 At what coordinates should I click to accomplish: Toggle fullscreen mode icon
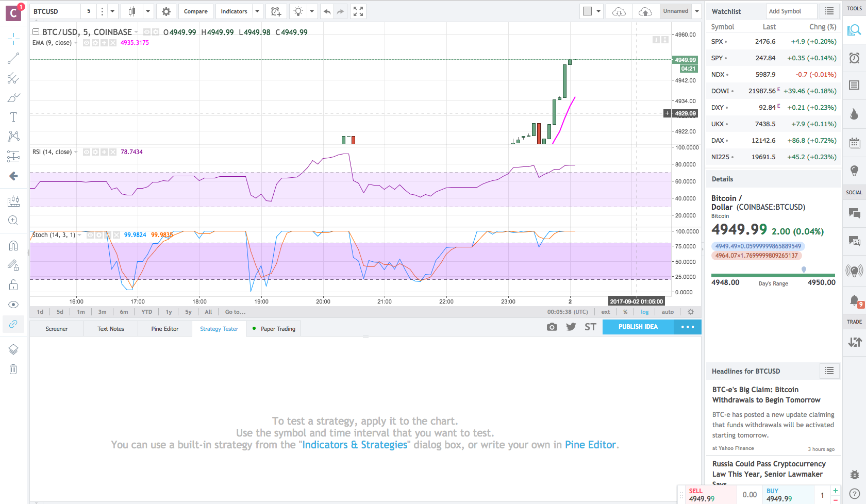click(x=358, y=11)
